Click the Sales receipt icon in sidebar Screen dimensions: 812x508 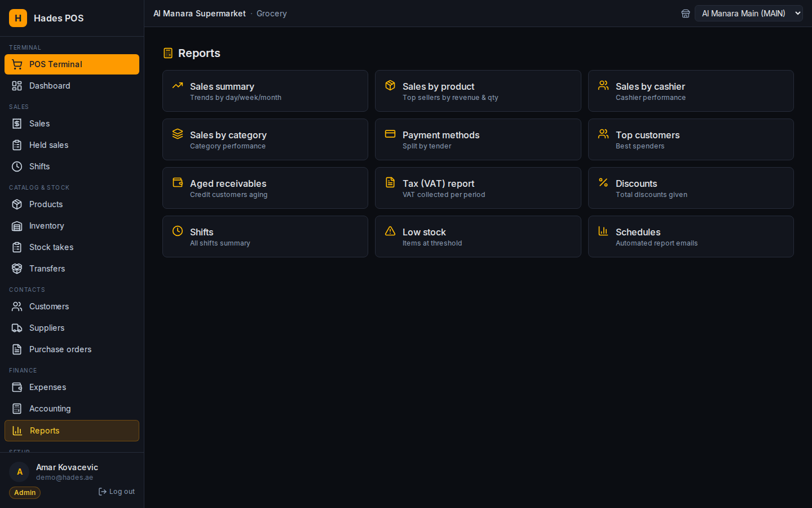point(17,124)
